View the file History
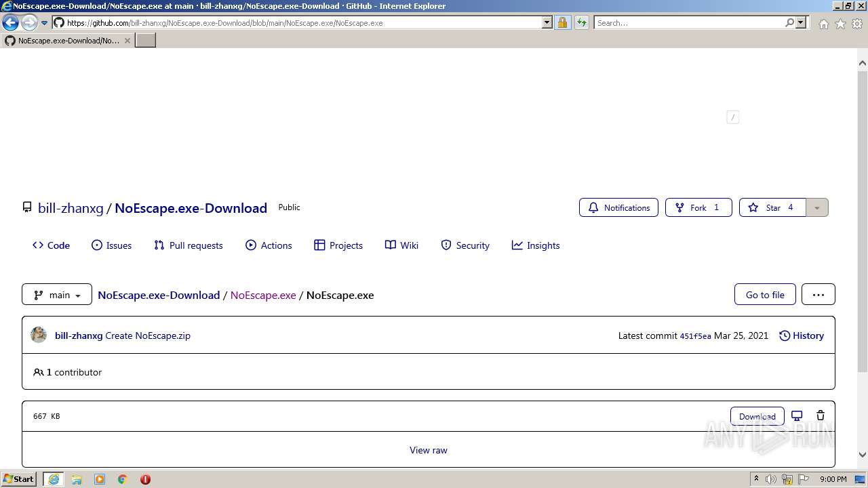Viewport: 868px width, 488px height. pos(802,335)
